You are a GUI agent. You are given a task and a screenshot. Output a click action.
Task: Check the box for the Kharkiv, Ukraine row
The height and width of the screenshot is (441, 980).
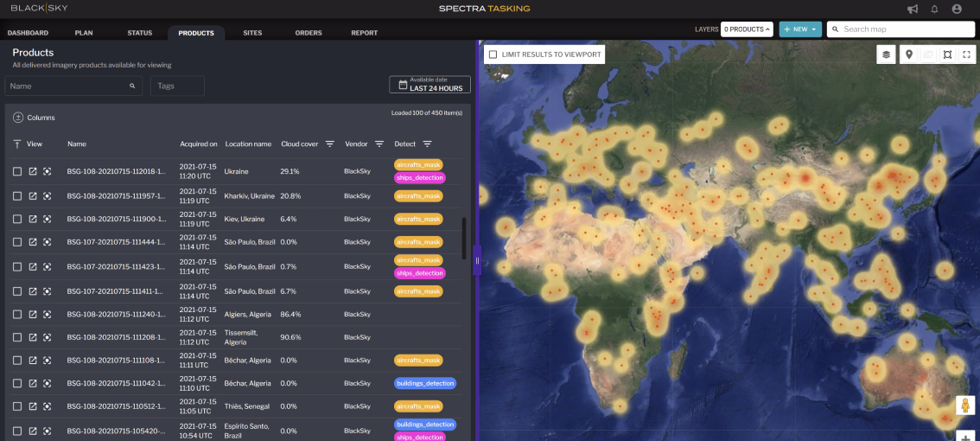coord(17,195)
